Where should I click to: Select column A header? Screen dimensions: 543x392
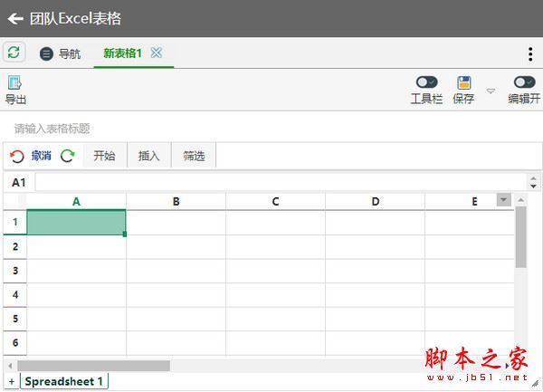[x=76, y=202]
